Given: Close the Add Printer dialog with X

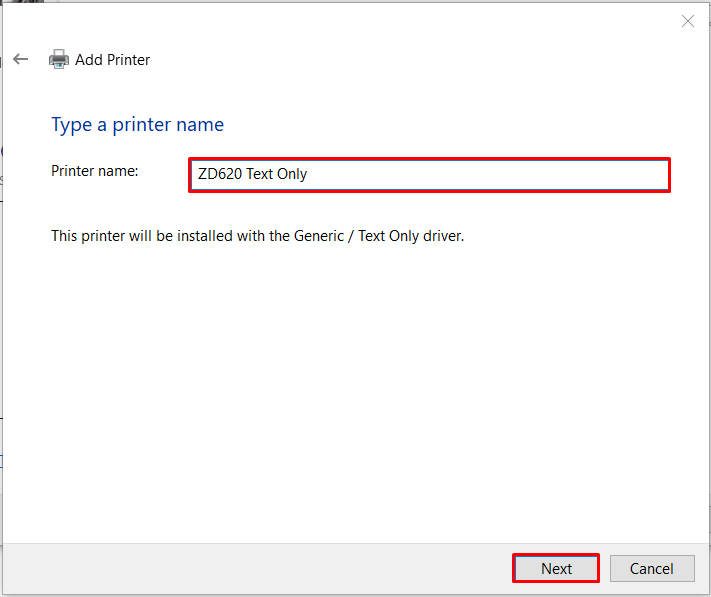Looking at the screenshot, I should (x=687, y=21).
